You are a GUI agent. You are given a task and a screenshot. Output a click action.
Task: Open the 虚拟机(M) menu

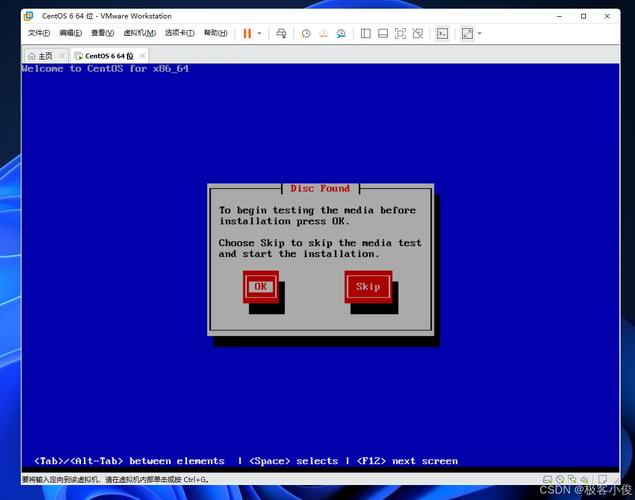coord(139,33)
